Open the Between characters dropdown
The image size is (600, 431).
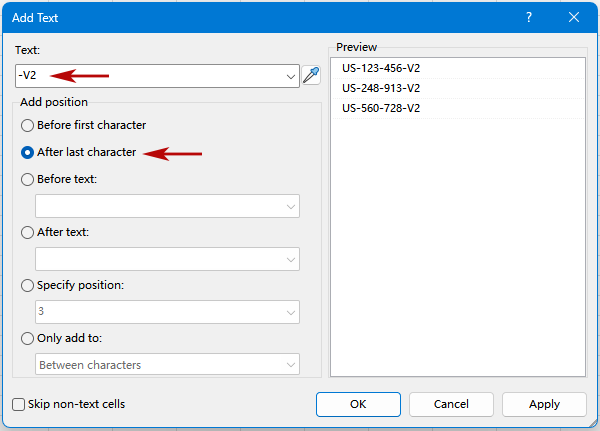coord(167,364)
